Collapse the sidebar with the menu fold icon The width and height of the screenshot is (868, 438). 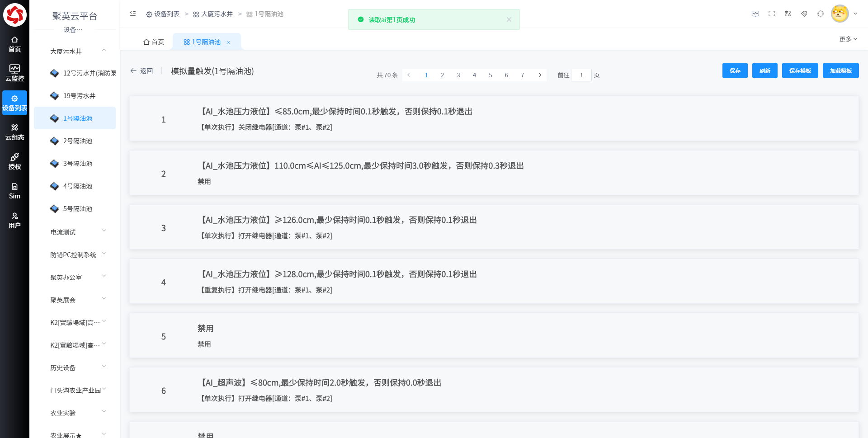coord(133,14)
